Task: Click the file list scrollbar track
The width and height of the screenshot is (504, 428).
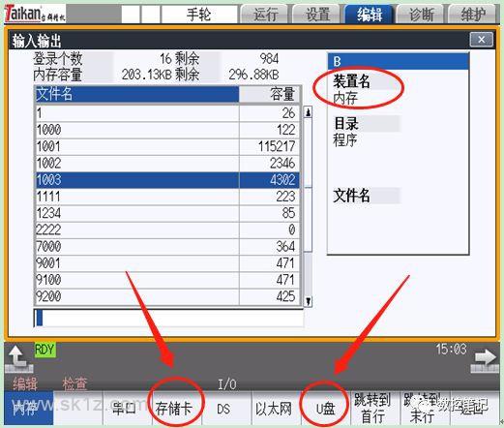Action: (x=309, y=206)
